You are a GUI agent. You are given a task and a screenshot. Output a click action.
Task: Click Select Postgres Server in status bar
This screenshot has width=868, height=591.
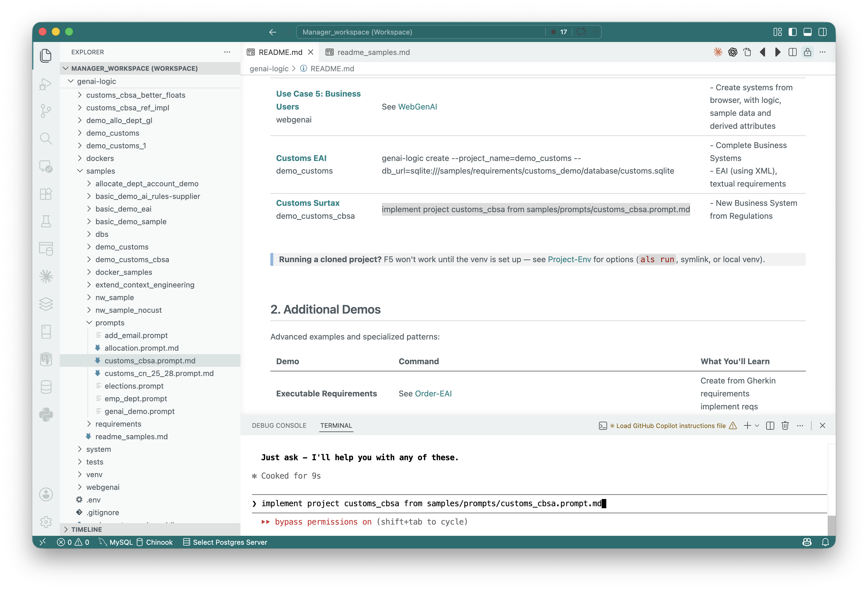[225, 542]
